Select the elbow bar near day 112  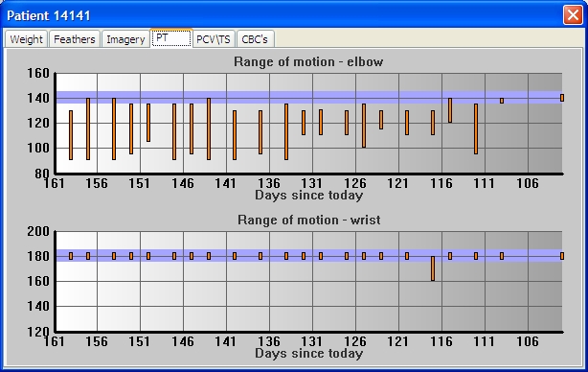pos(476,129)
